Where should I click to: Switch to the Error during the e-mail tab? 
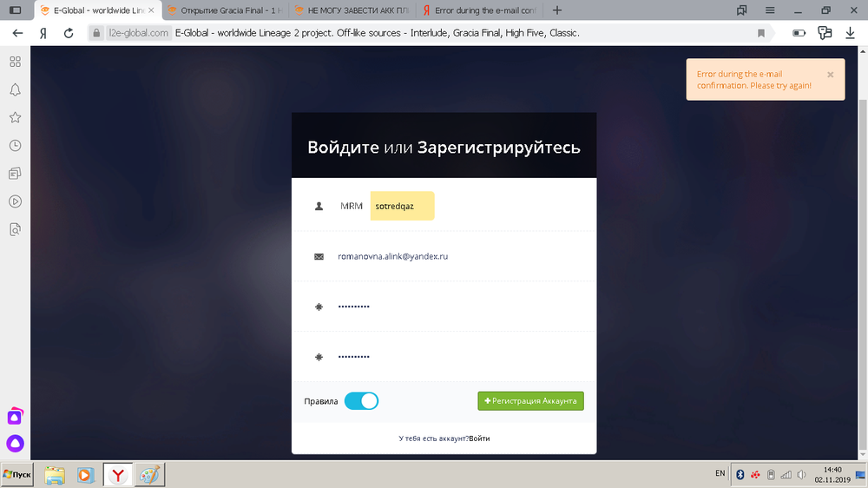pos(481,10)
